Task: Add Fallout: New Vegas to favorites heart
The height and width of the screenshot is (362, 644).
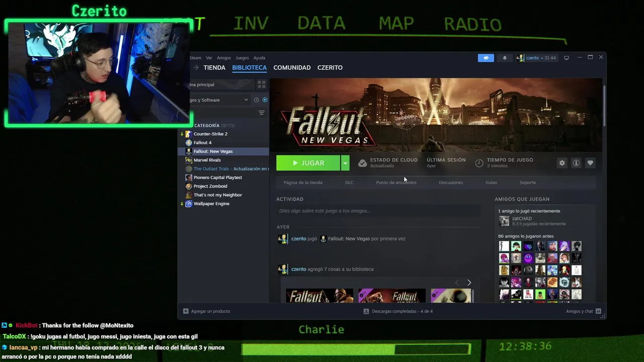Action: point(590,163)
